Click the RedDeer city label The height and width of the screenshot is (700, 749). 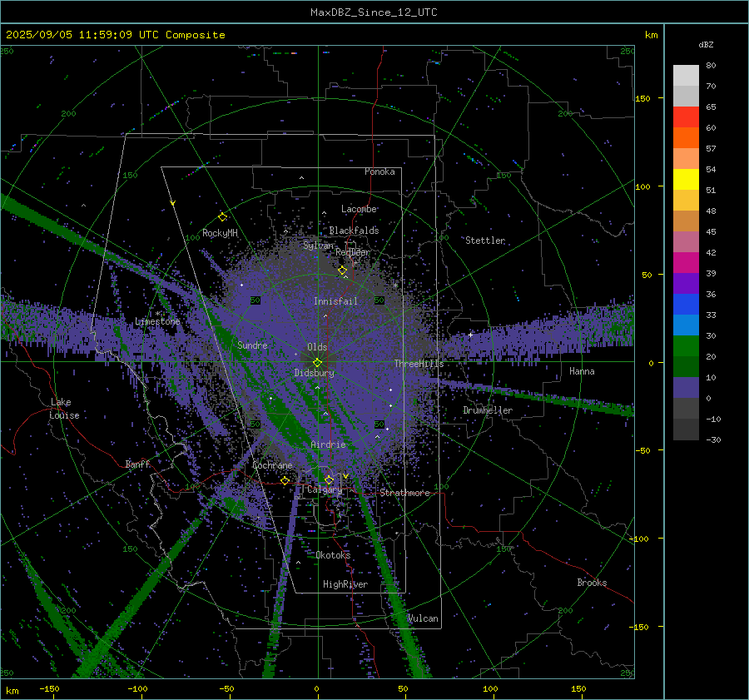point(353,252)
